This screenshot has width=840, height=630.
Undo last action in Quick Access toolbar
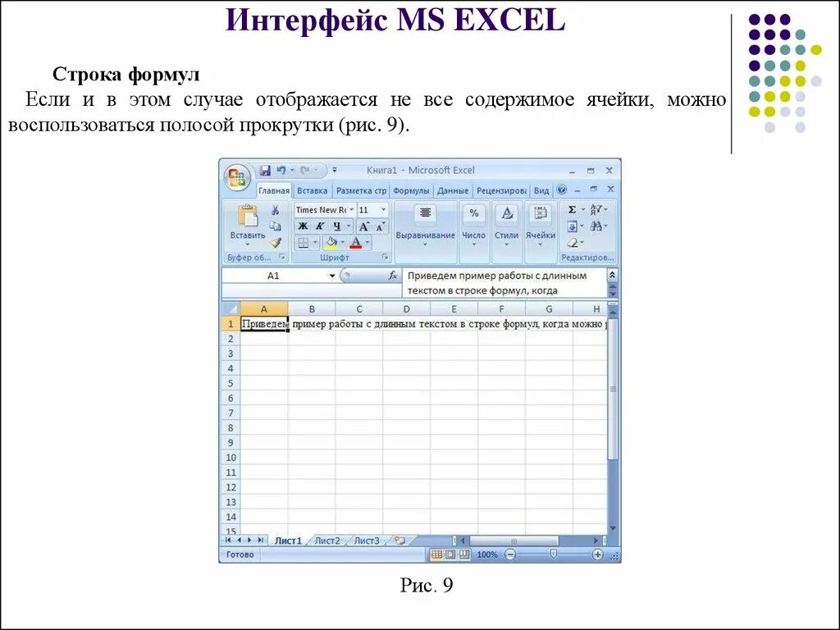(281, 171)
